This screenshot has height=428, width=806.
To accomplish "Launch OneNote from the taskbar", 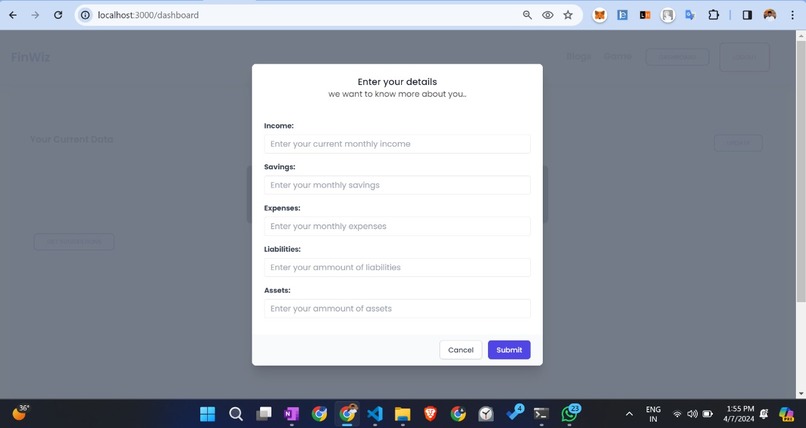I will coord(291,414).
